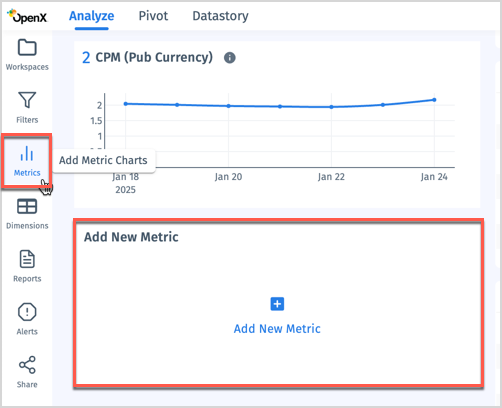Switch to the Analyze tab

91,16
